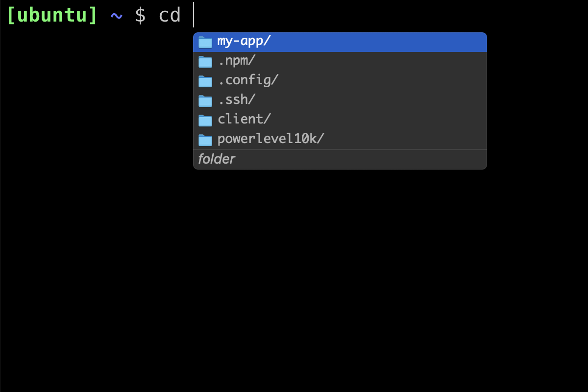This screenshot has width=588, height=392.
Task: Click the dollar sign prompt symbol
Action: coord(140,15)
